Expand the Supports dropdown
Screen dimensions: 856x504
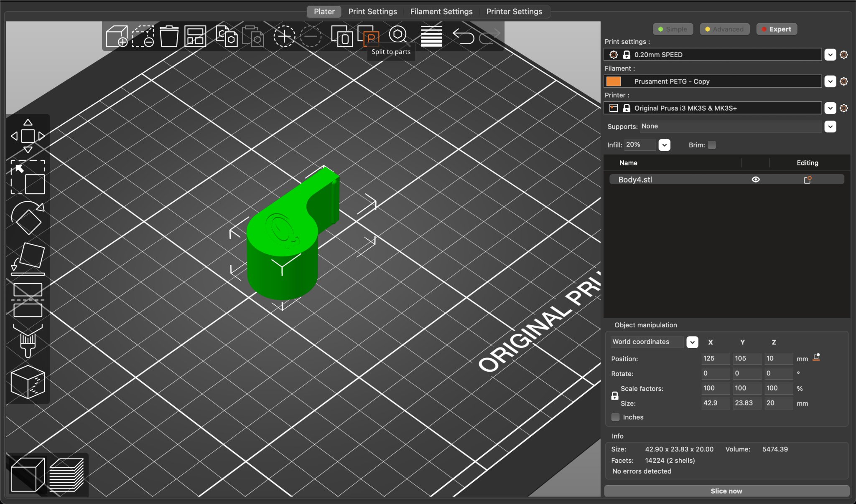pos(830,127)
